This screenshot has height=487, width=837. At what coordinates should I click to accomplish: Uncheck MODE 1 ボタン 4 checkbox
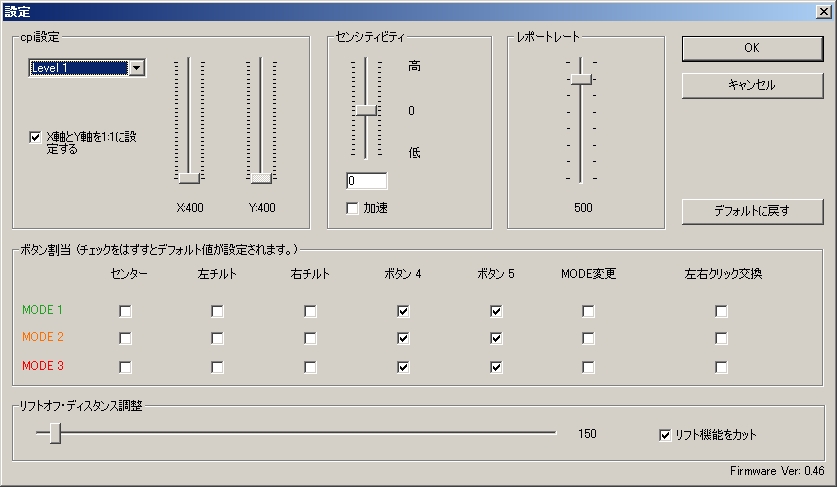[403, 311]
